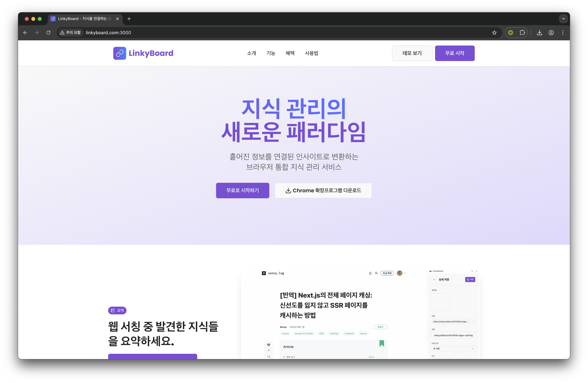This screenshot has height=383, width=588.
Task: Reload the page using the refresh icon
Action: (x=48, y=33)
